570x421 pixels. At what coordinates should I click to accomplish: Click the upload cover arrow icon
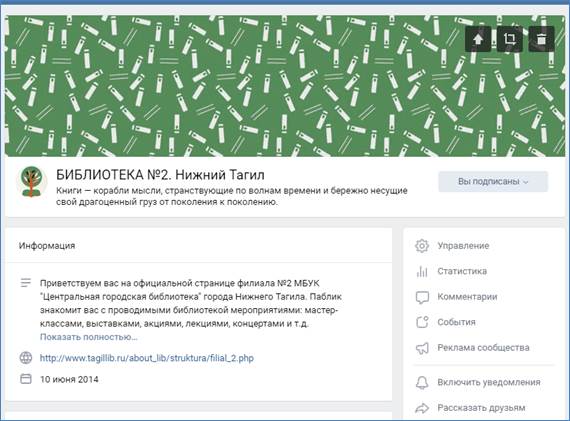pos(478,39)
